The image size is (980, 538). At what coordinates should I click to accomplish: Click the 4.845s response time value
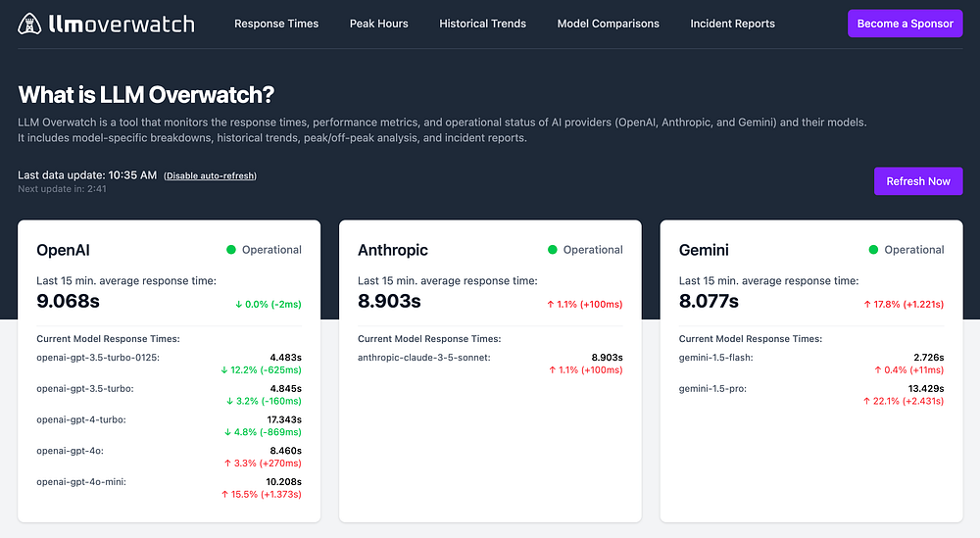285,389
